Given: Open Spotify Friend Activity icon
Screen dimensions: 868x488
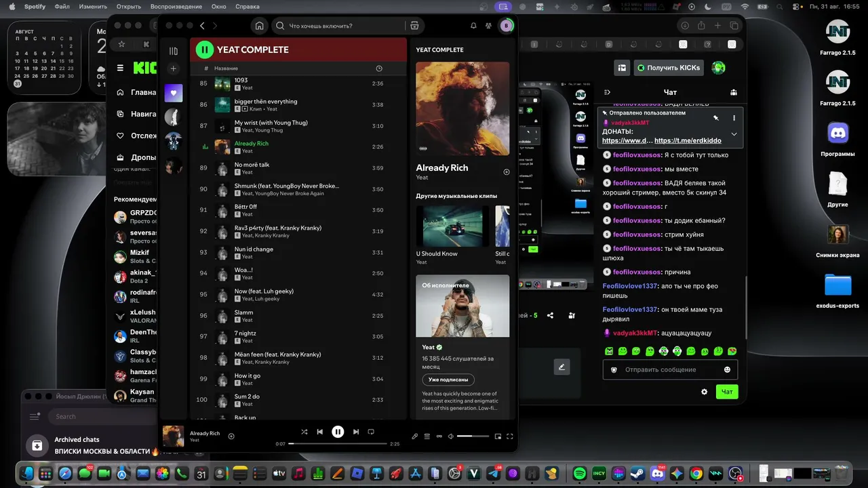Looking at the screenshot, I should point(489,26).
